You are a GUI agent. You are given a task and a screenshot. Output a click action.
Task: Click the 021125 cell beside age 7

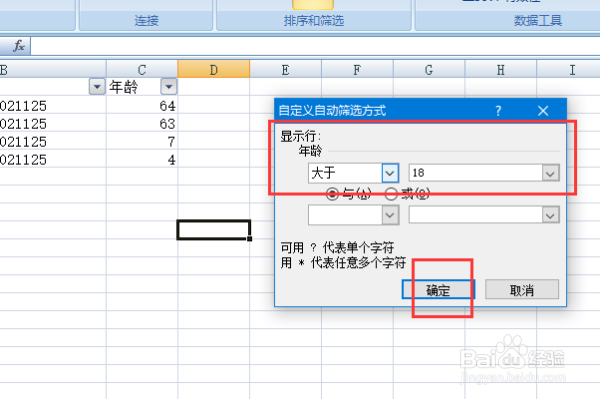[x=53, y=141]
